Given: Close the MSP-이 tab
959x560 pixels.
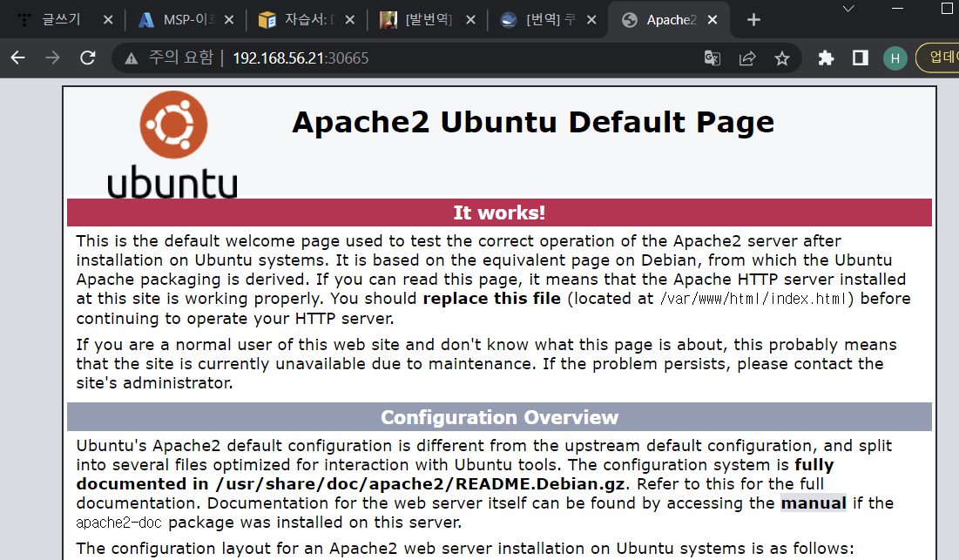Looking at the screenshot, I should point(229,20).
